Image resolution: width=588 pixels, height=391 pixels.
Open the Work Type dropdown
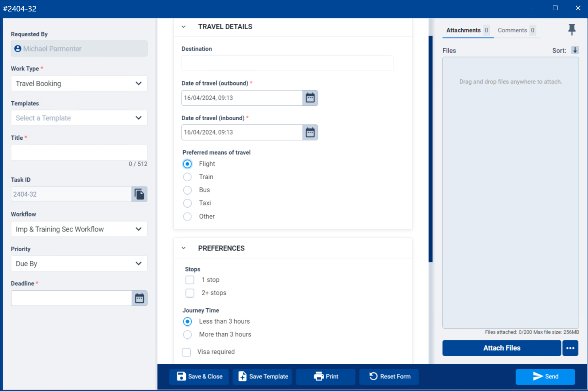click(79, 84)
